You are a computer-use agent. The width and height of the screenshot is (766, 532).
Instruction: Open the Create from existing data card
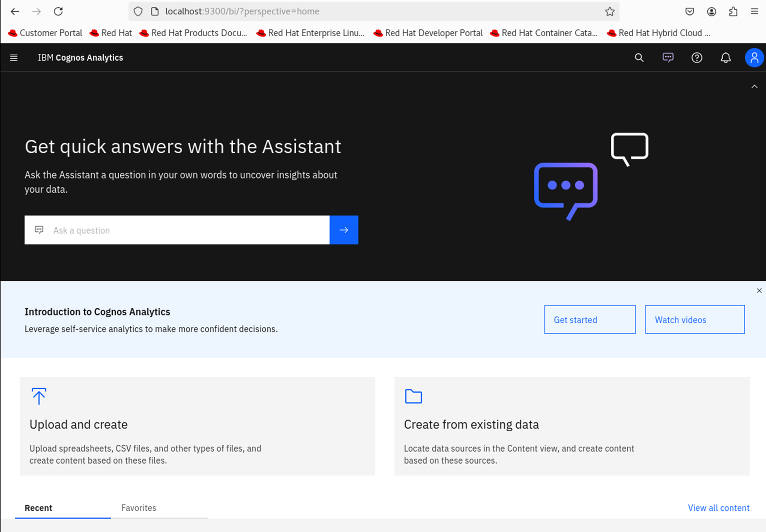click(x=572, y=426)
